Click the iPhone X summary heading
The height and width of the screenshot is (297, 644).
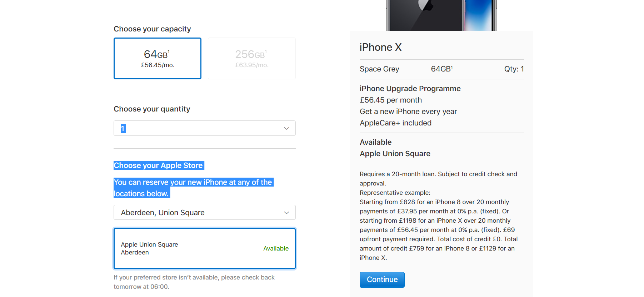coord(381,47)
